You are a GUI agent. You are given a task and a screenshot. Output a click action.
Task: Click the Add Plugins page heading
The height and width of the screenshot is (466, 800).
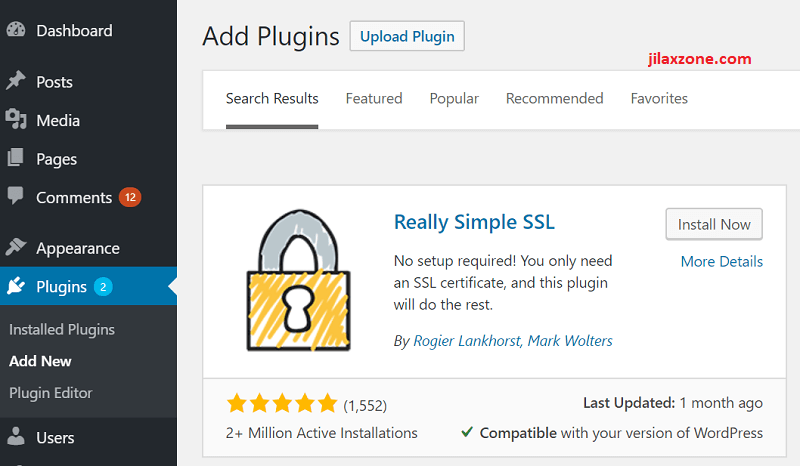coord(270,36)
